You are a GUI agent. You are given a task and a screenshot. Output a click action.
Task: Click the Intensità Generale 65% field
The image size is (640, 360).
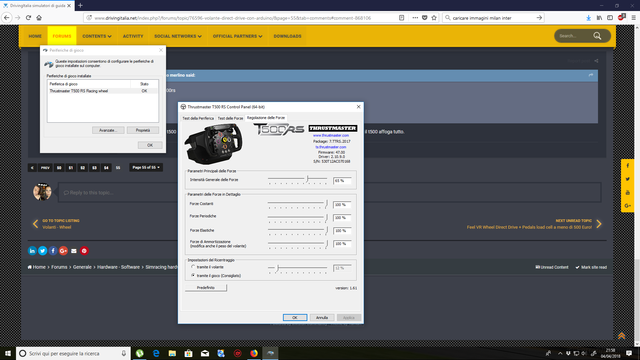pyautogui.click(x=342, y=180)
